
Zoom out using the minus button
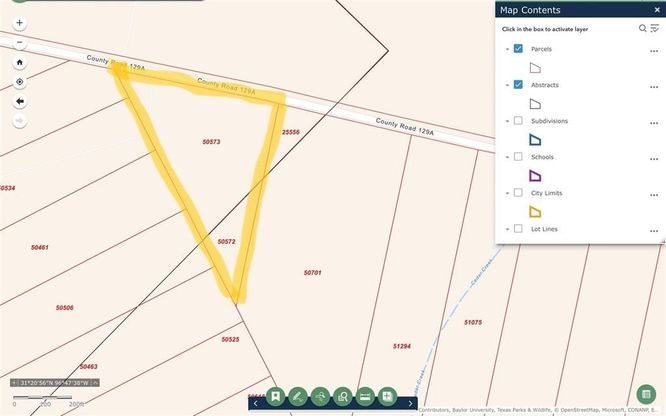pyautogui.click(x=20, y=43)
